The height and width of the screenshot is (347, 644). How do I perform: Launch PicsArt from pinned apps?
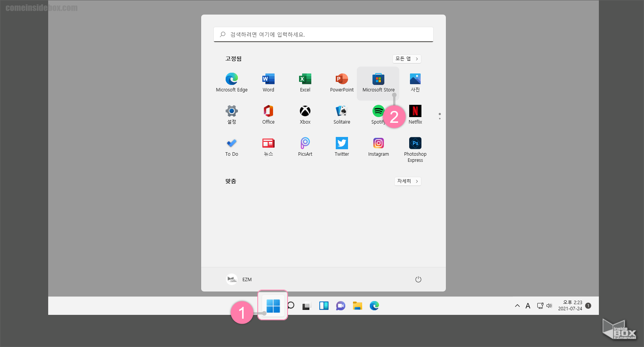[x=305, y=147]
